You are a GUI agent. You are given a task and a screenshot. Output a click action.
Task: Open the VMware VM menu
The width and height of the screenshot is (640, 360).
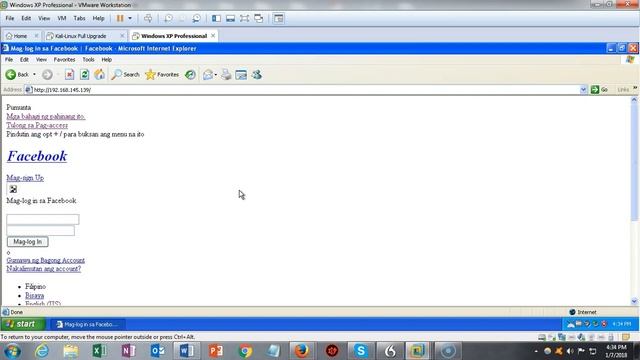(x=62, y=18)
